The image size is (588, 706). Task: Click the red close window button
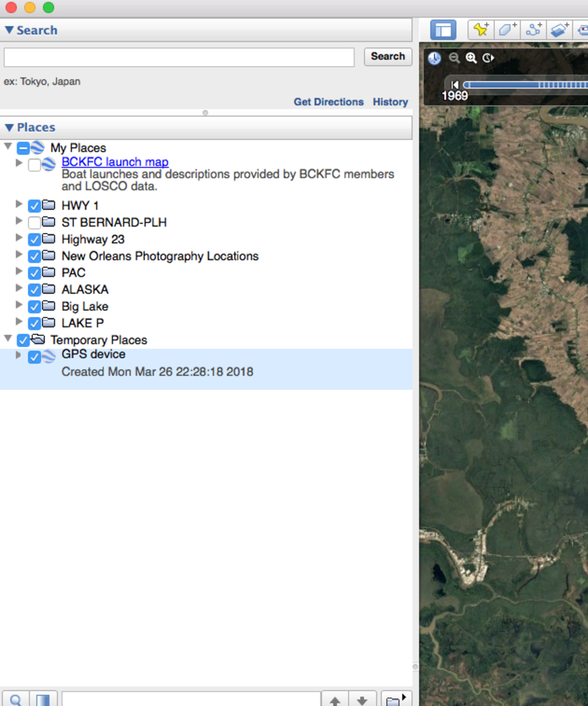[10, 7]
